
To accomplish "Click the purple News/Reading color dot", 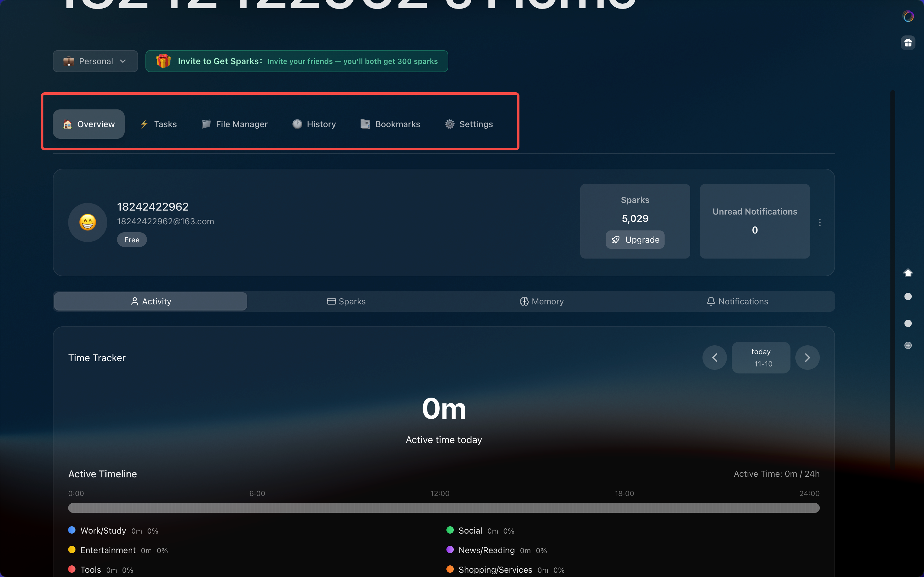I will pos(450,549).
